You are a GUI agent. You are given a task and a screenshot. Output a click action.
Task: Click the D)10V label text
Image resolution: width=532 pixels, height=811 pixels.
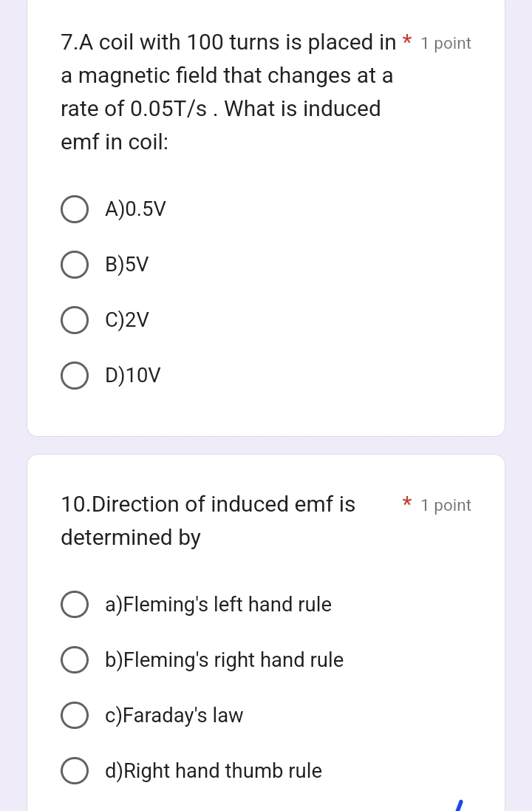pos(133,376)
